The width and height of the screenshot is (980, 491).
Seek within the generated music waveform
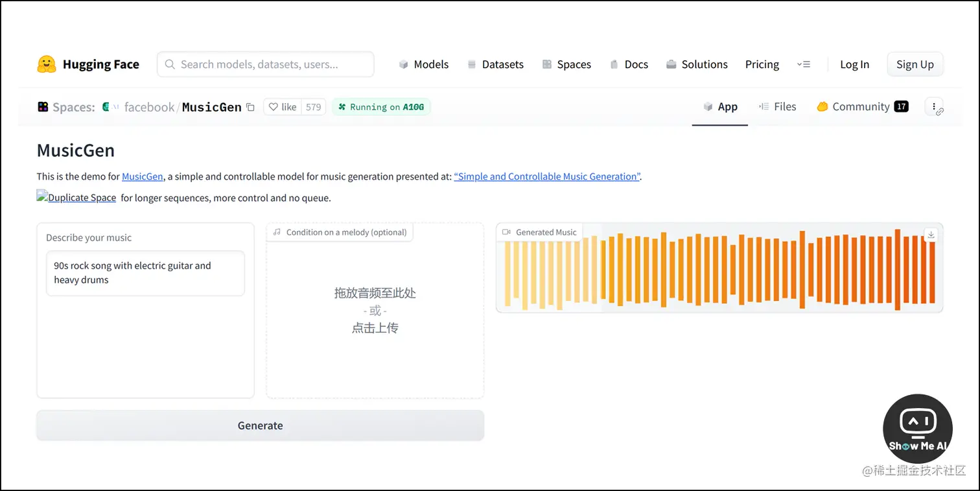[x=719, y=269]
